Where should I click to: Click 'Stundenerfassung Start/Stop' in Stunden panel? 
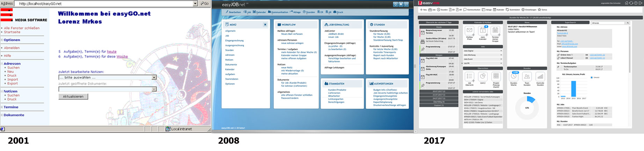[x=388, y=40]
